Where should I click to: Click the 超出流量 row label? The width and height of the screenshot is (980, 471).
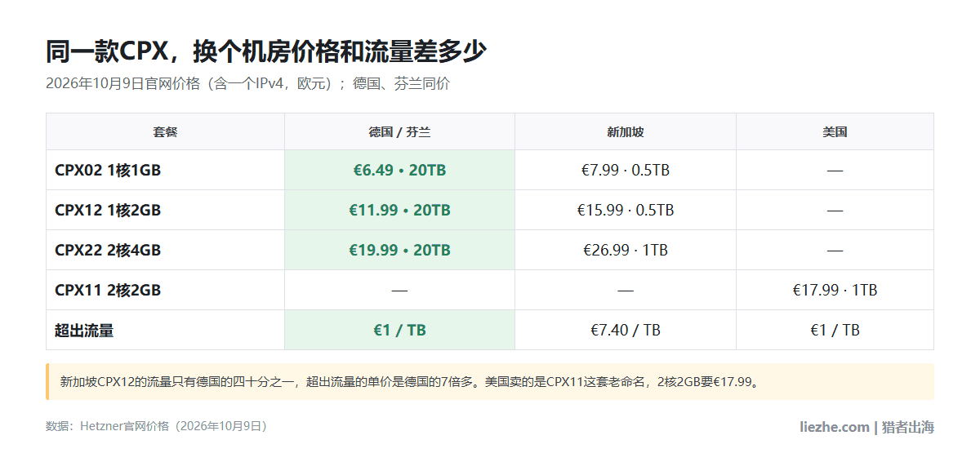pyautogui.click(x=84, y=331)
